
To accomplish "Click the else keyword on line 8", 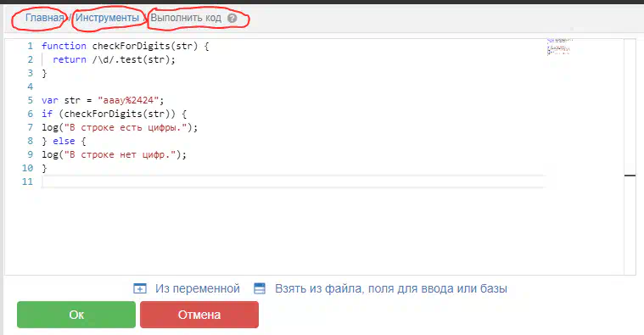I will click(x=64, y=141).
